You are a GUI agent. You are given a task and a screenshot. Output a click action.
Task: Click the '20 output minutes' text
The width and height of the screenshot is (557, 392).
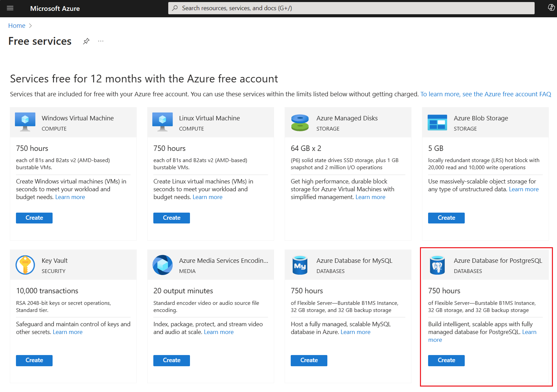183,291
